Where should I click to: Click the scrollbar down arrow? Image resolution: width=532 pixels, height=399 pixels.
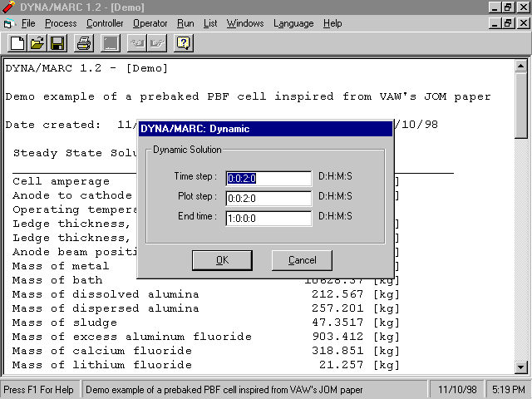521,367
